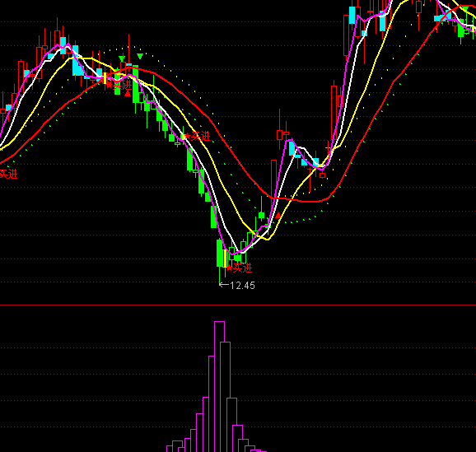Screen dimensions: 476x452
Task: Select the short magenta volume bar right of the second-tallest bar
Action: tap(231, 425)
